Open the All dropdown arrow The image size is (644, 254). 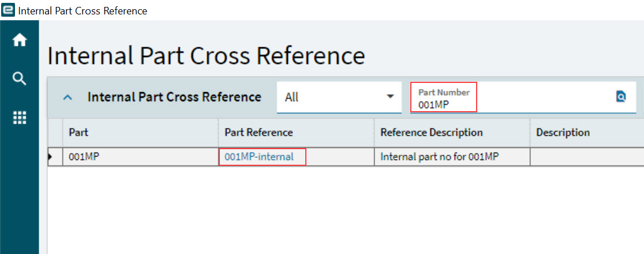[x=390, y=97]
